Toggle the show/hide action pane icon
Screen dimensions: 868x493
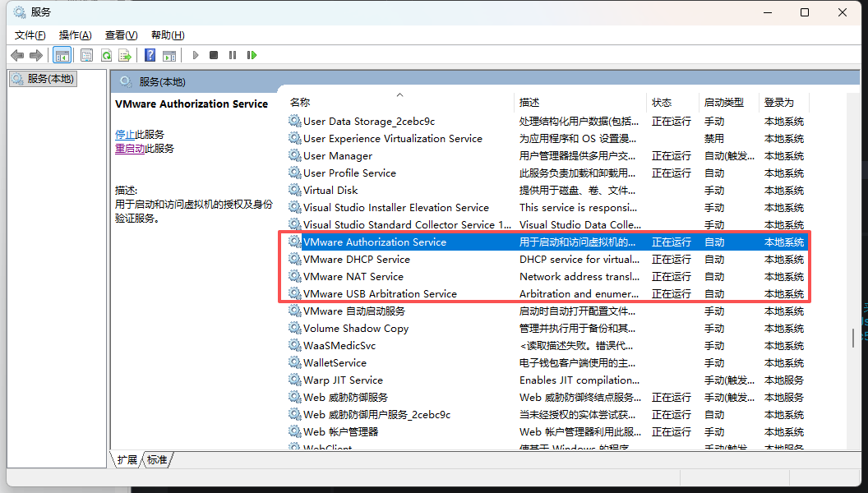click(169, 55)
